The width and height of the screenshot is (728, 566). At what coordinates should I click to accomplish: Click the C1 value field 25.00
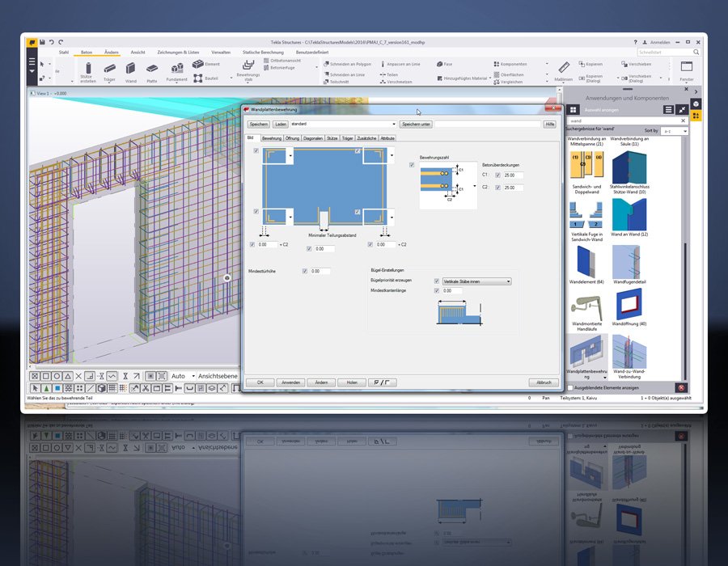[513, 175]
